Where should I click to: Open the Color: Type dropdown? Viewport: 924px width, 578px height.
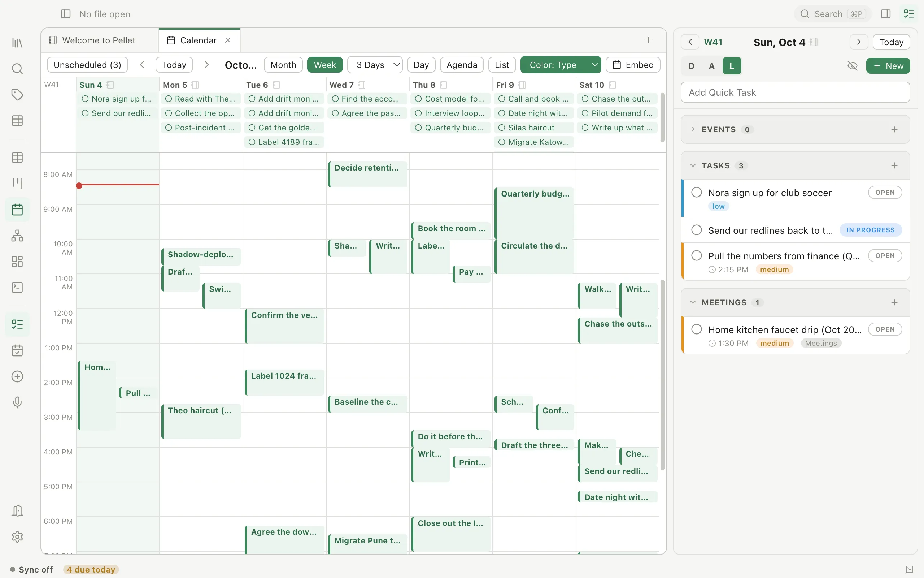[x=561, y=65]
